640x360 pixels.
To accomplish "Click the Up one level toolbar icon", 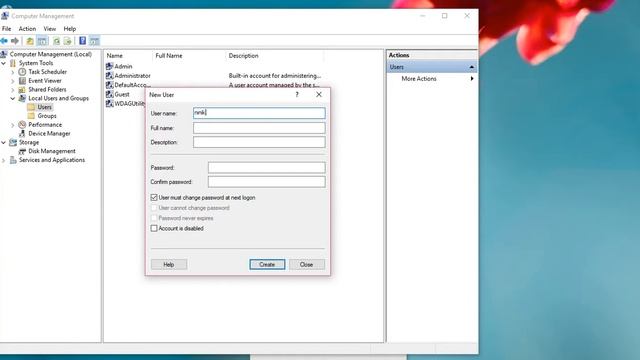I will pyautogui.click(x=30, y=41).
